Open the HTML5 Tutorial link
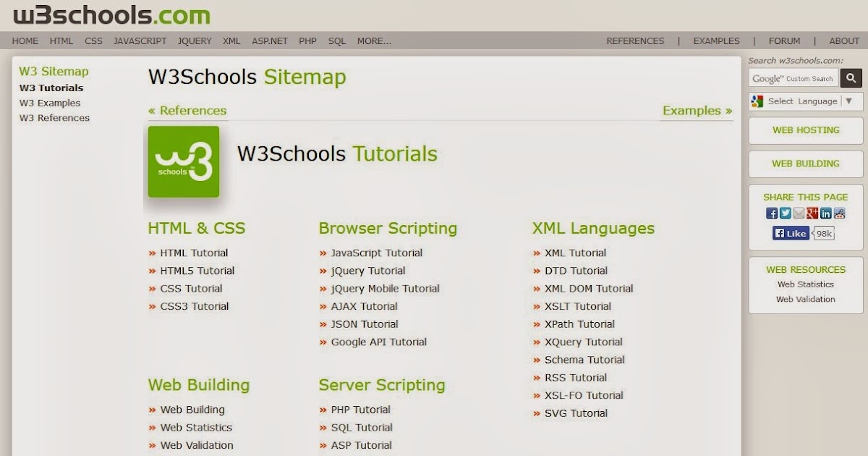The width and height of the screenshot is (868, 456). [x=197, y=271]
